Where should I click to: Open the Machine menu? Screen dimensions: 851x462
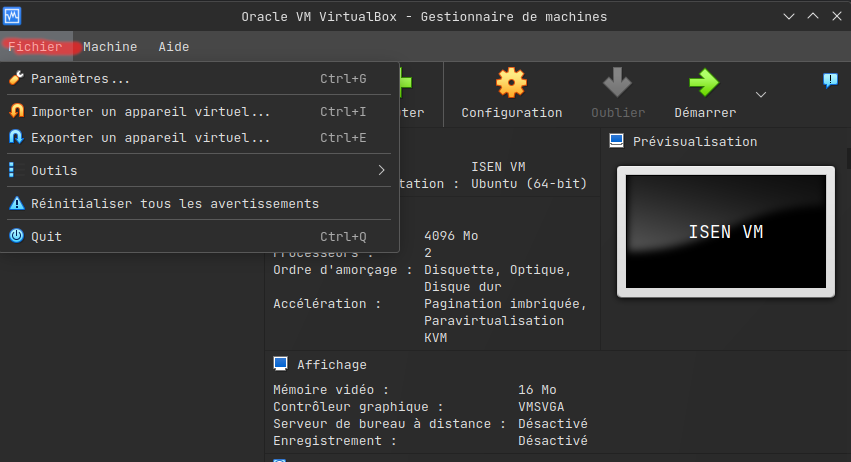[x=110, y=47]
